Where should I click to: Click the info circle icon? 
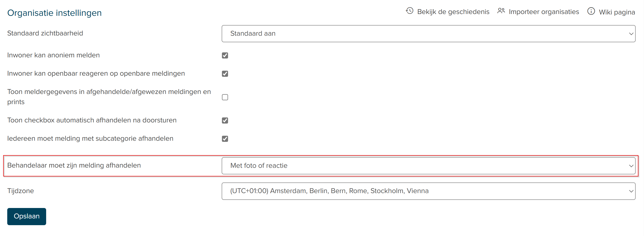pos(591,11)
